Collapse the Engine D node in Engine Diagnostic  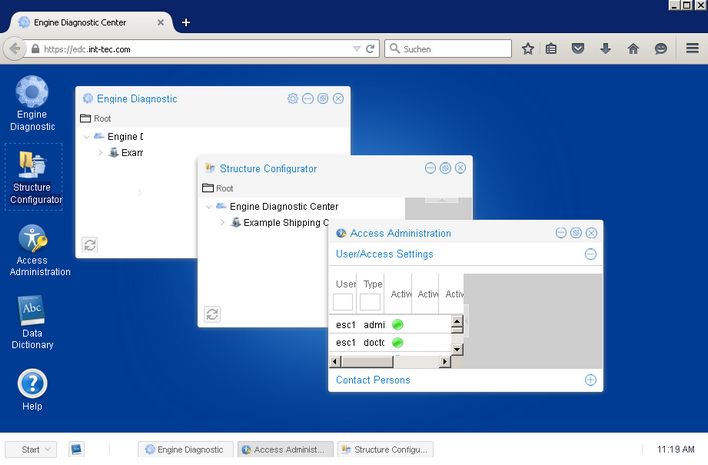pyautogui.click(x=86, y=137)
